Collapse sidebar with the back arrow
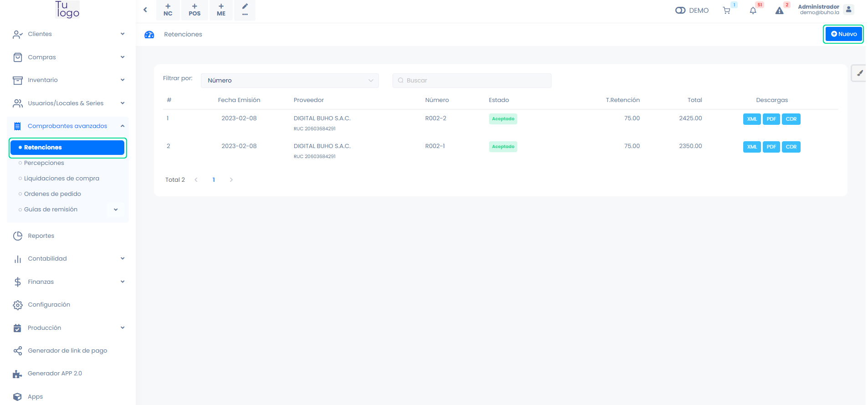 (145, 10)
